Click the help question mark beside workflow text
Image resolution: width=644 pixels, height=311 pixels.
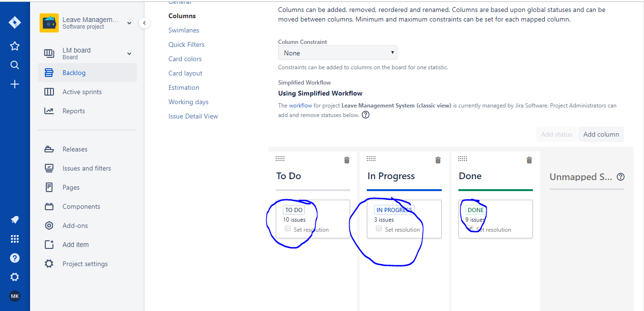[x=365, y=115]
